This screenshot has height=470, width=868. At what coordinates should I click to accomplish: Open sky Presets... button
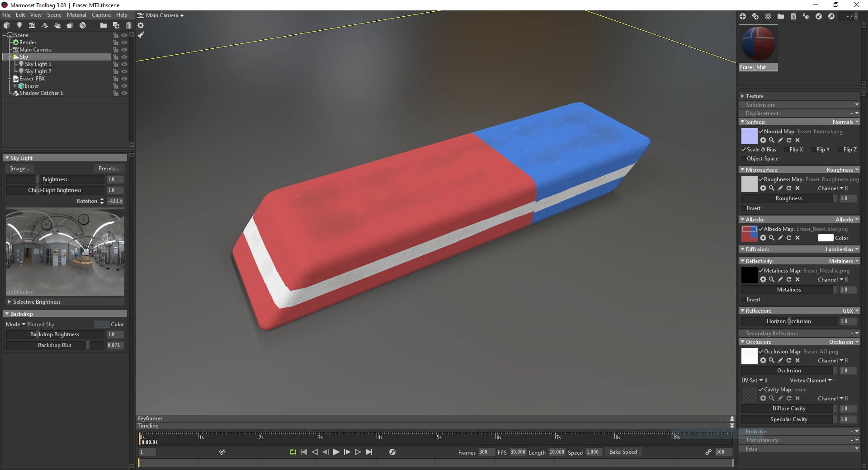point(109,169)
